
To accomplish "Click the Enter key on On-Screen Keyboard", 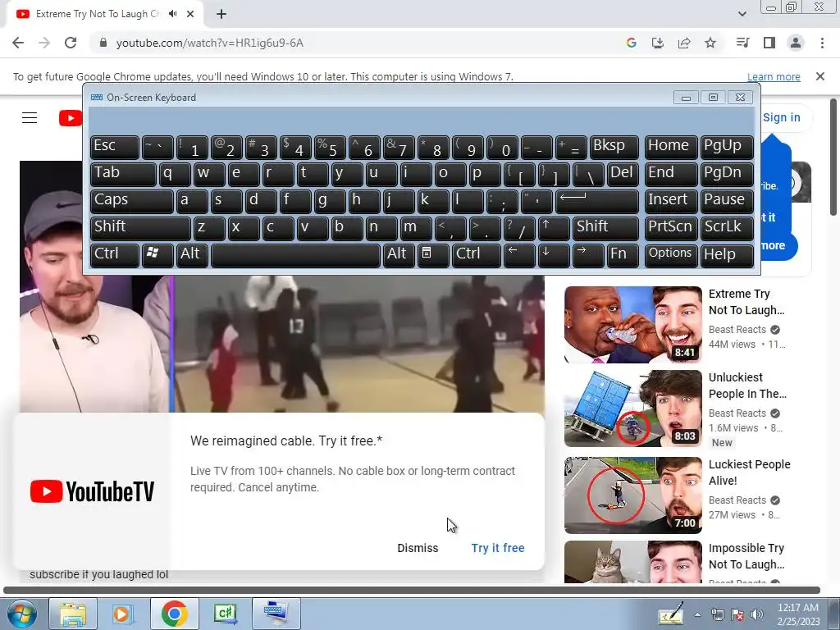I will (x=597, y=201).
